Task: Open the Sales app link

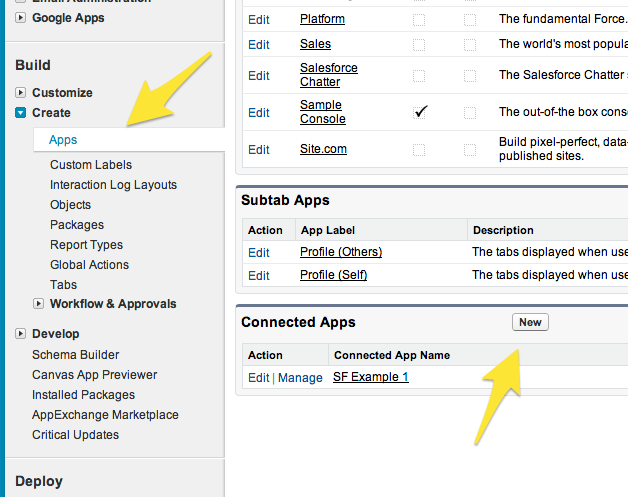Action: tap(316, 44)
